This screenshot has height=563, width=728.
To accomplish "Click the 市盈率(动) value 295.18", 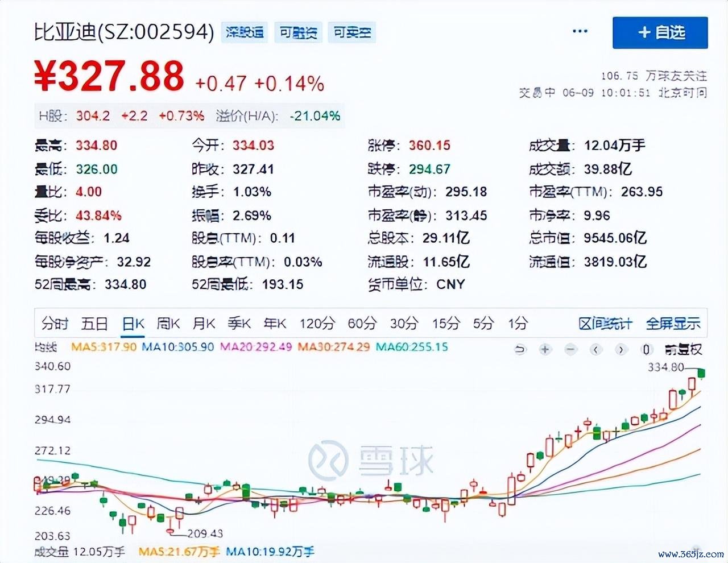I will (466, 192).
